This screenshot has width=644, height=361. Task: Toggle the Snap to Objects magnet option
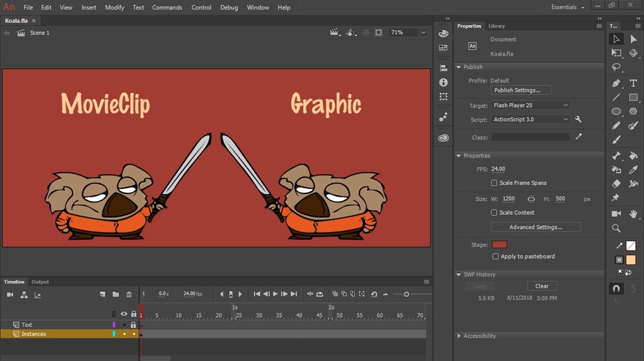click(x=616, y=289)
